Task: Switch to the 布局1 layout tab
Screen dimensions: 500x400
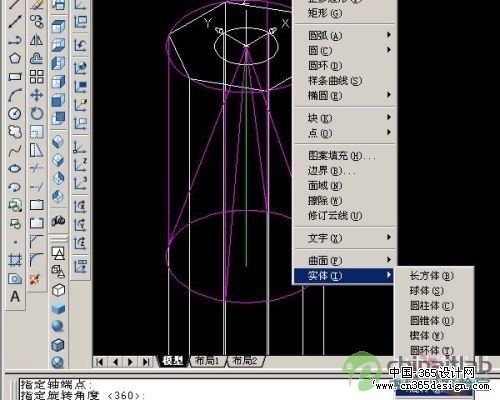Action: tap(207, 361)
